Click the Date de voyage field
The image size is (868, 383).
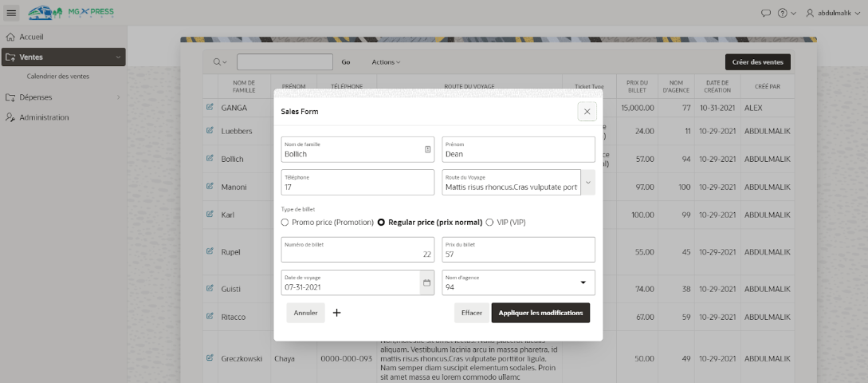pyautogui.click(x=351, y=282)
